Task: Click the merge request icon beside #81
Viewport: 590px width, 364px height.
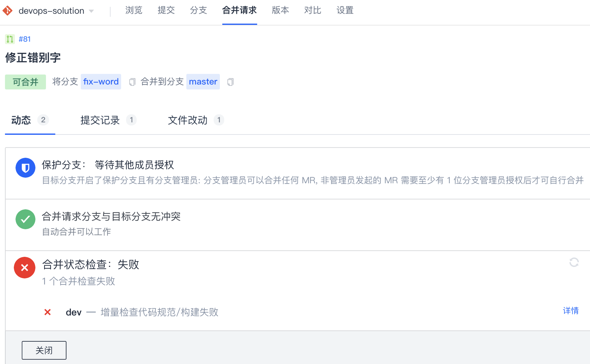Action: point(10,39)
